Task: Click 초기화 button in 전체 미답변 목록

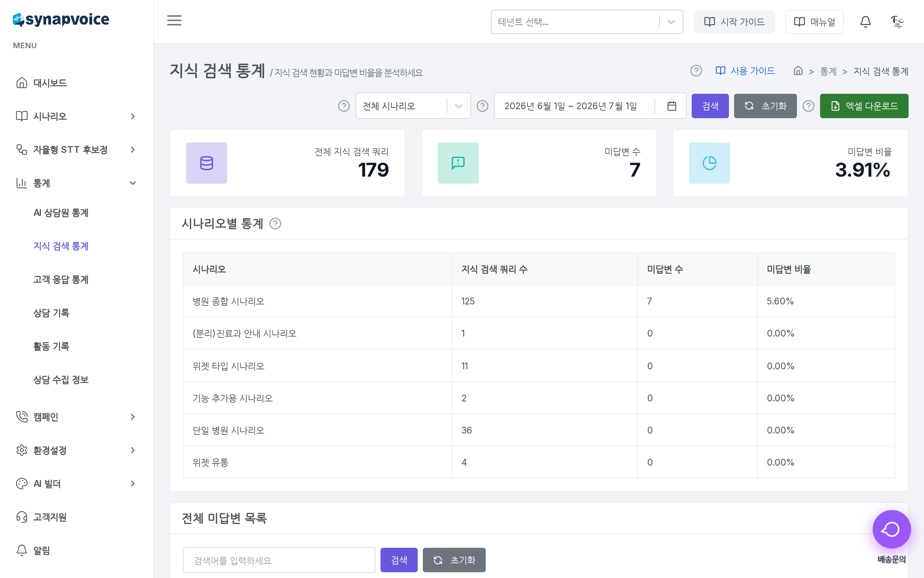Action: click(x=454, y=560)
